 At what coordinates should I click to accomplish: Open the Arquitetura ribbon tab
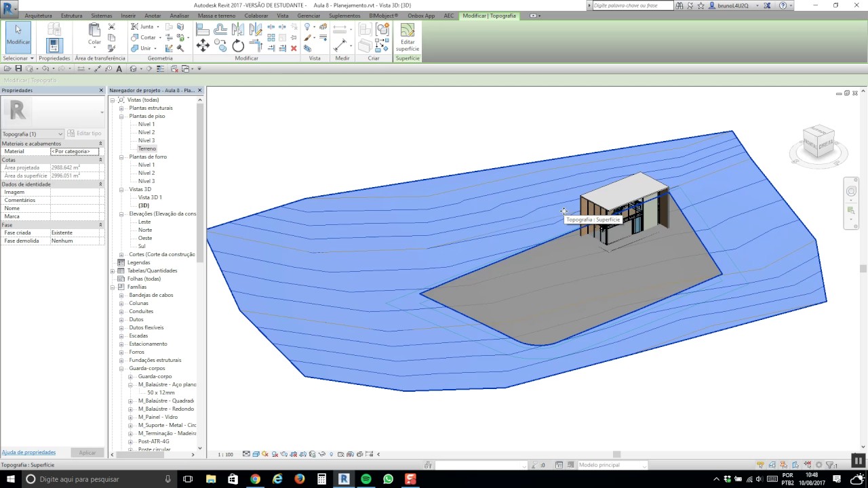point(38,16)
